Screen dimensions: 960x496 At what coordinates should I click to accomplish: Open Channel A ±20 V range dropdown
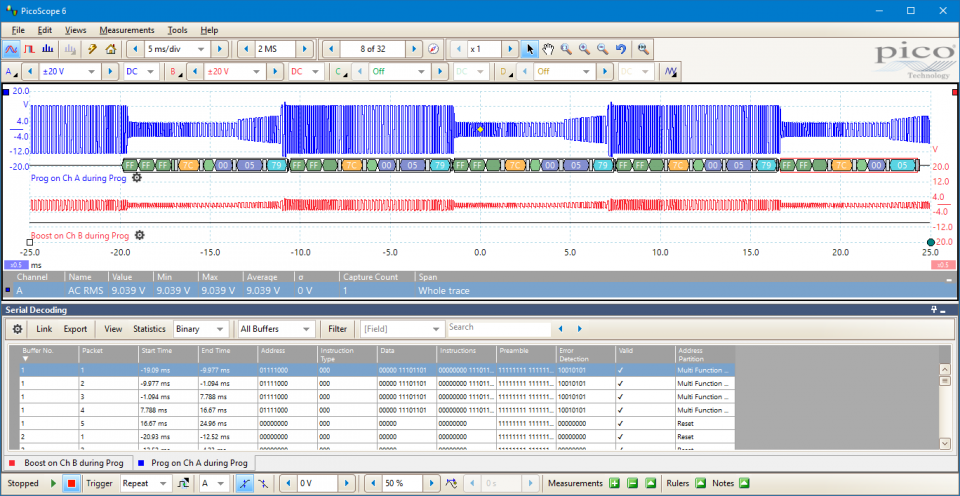(x=91, y=72)
